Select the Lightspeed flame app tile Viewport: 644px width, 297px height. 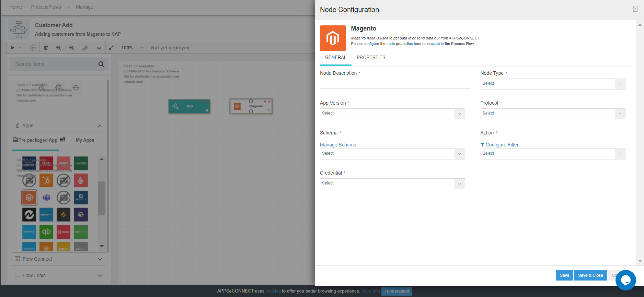tap(81, 180)
